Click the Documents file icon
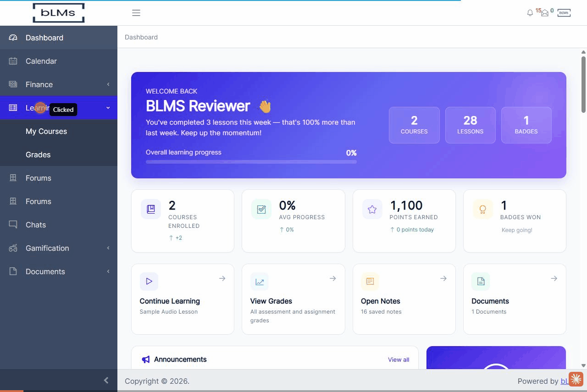 [x=13, y=271]
